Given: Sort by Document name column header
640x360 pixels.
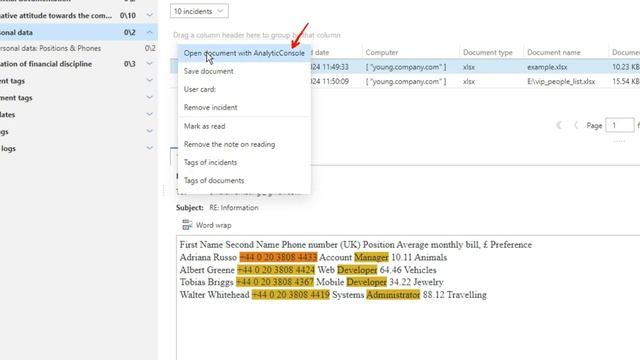Looking at the screenshot, I should (x=554, y=52).
